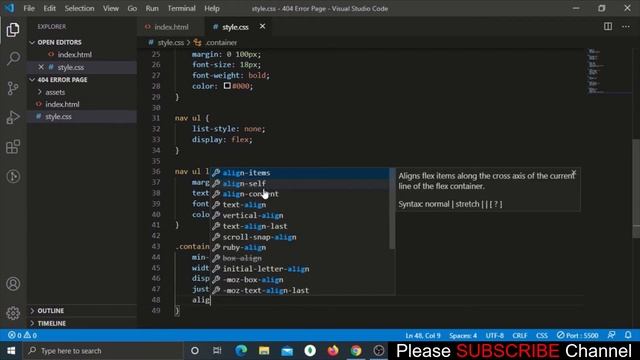The image size is (640, 360).
Task: Open the Extensions view
Action: [x=13, y=147]
